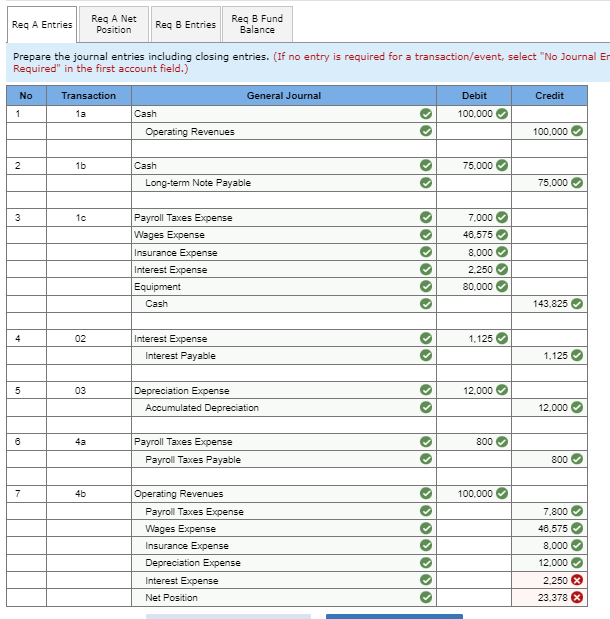Click check icon in Payroll Taxes Payable account field
The width and height of the screenshot is (610, 619).
pos(426,459)
